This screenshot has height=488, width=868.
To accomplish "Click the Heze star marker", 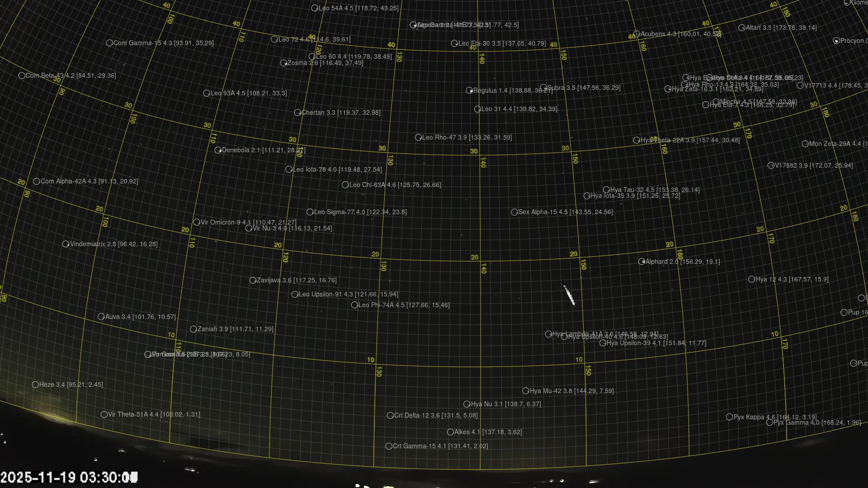I will (x=35, y=385).
